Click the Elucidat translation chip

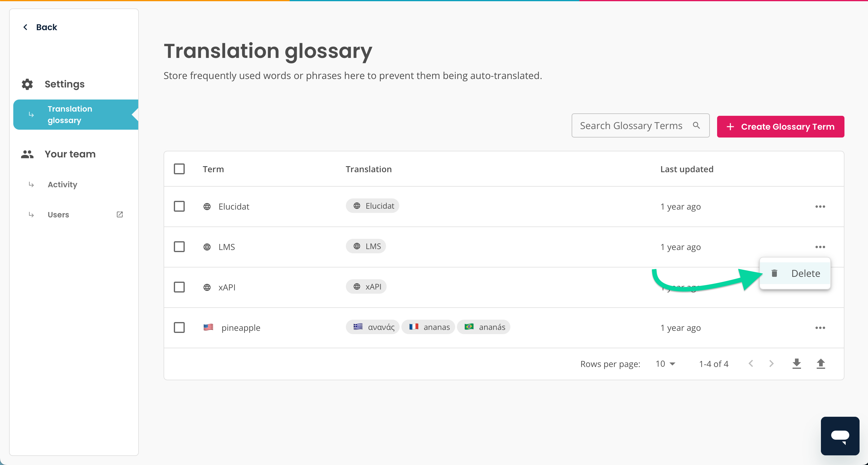[372, 206]
